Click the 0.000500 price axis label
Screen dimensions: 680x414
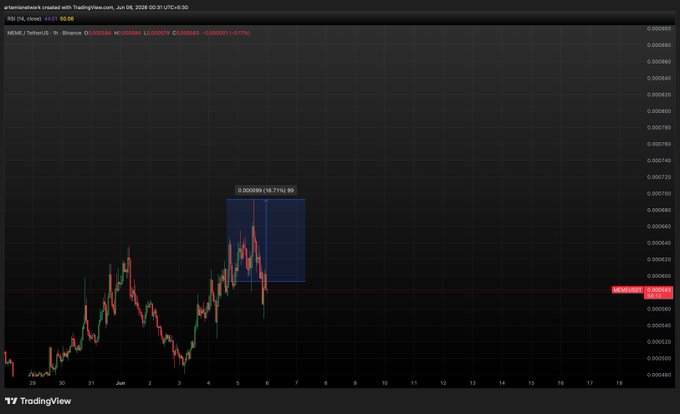(x=659, y=359)
